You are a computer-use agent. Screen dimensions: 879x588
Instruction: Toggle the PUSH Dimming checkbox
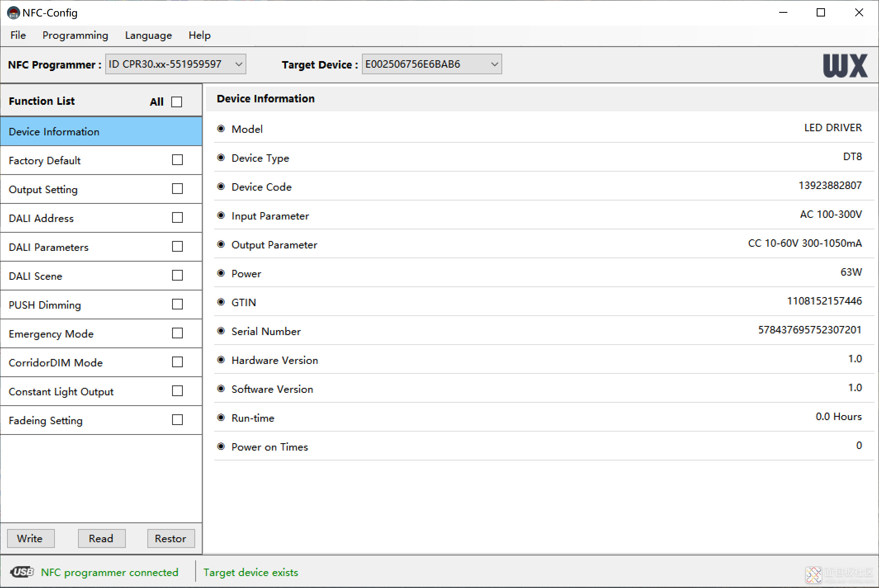177,304
